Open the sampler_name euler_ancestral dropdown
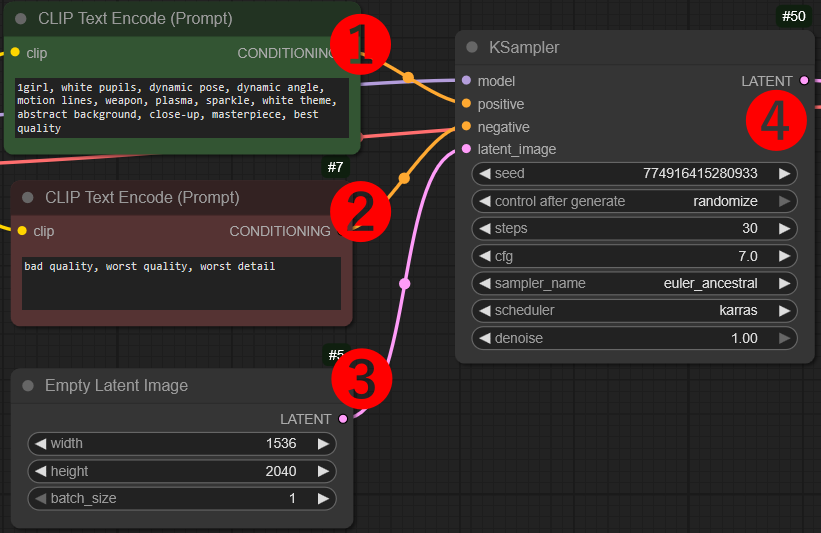The image size is (821, 533). tap(634, 283)
